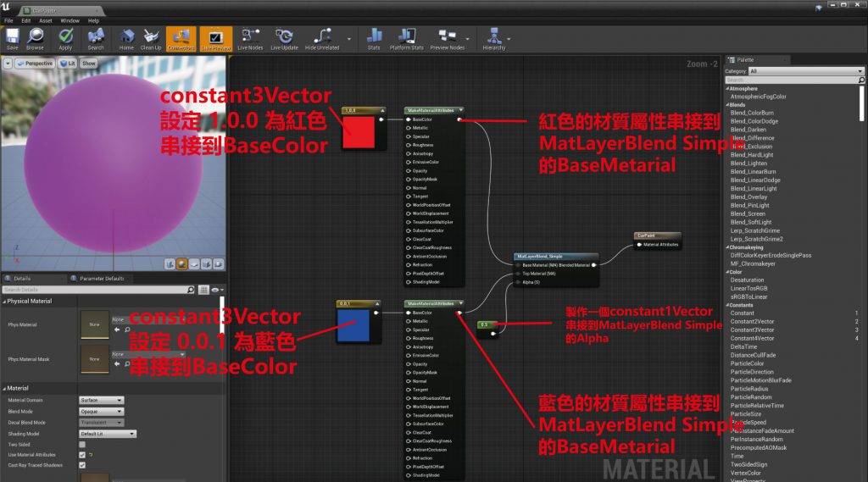868x482 pixels.
Task: Open the Asset menu
Action: click(45, 20)
